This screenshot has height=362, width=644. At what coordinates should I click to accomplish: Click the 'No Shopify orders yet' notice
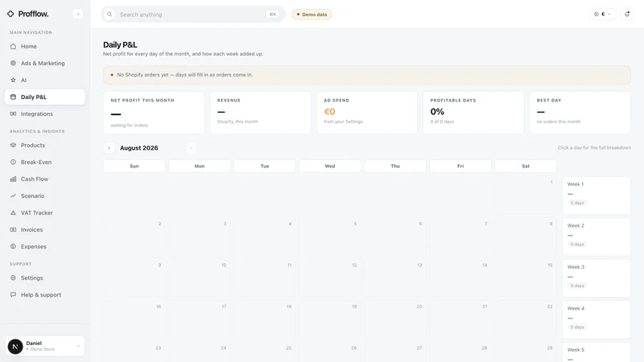click(x=367, y=75)
